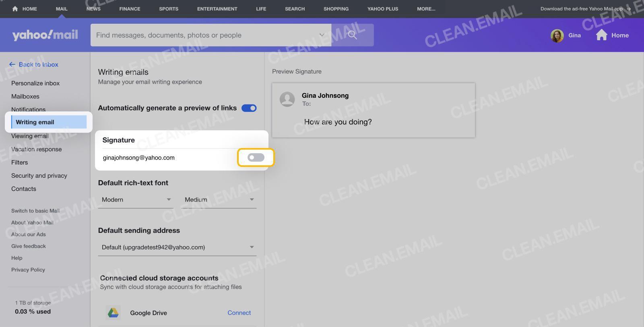
Task: Open LIFE in top navigation
Action: click(261, 9)
